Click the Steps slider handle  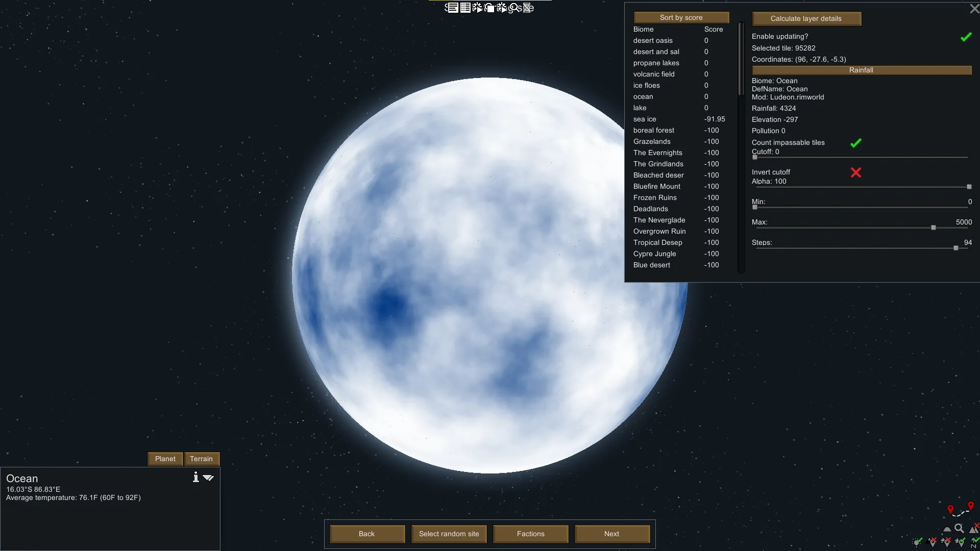[x=956, y=248]
